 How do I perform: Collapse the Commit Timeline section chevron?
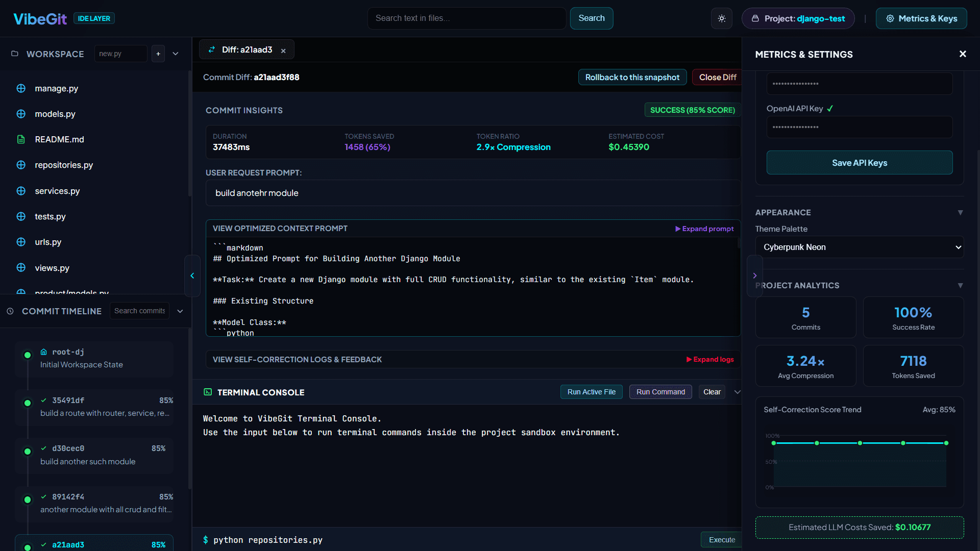[x=180, y=311]
